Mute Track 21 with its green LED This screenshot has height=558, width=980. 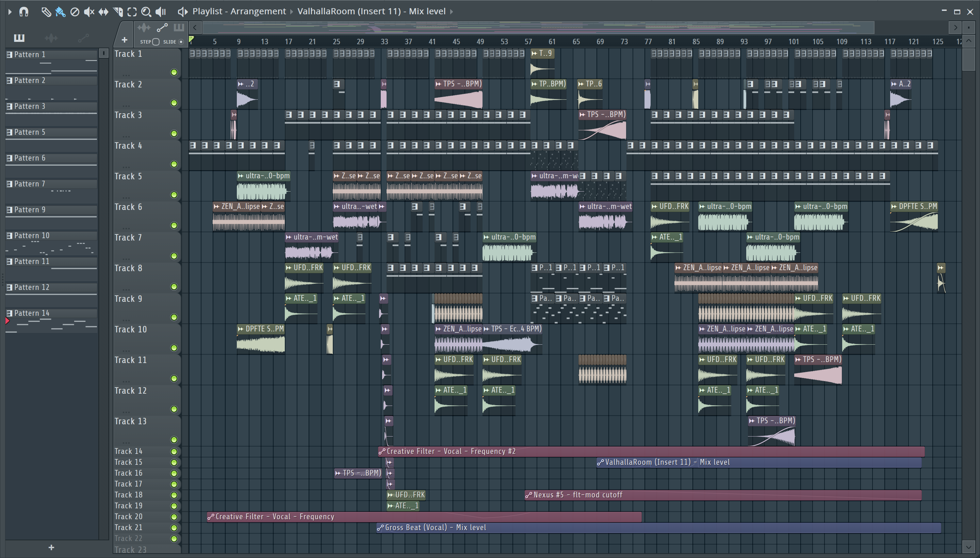174,528
